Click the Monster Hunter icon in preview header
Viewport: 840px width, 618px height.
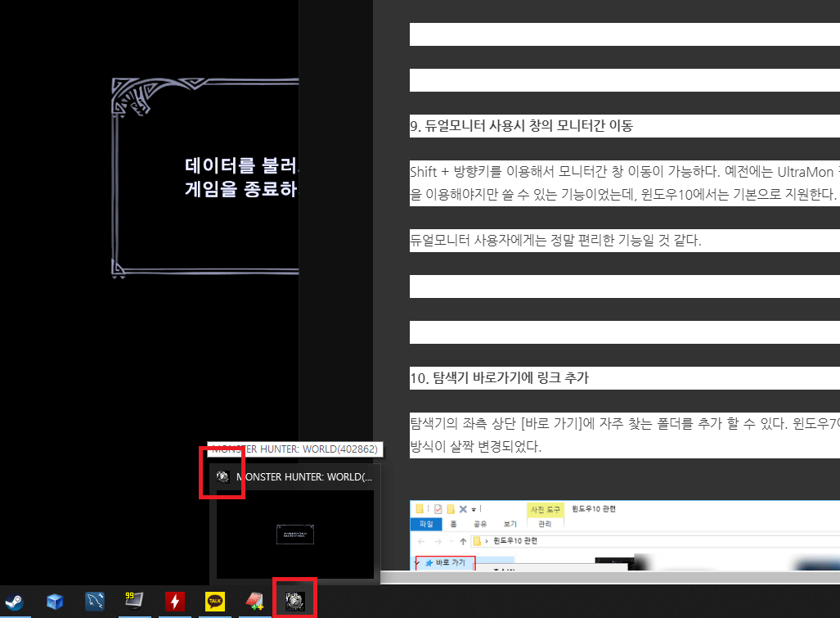222,476
